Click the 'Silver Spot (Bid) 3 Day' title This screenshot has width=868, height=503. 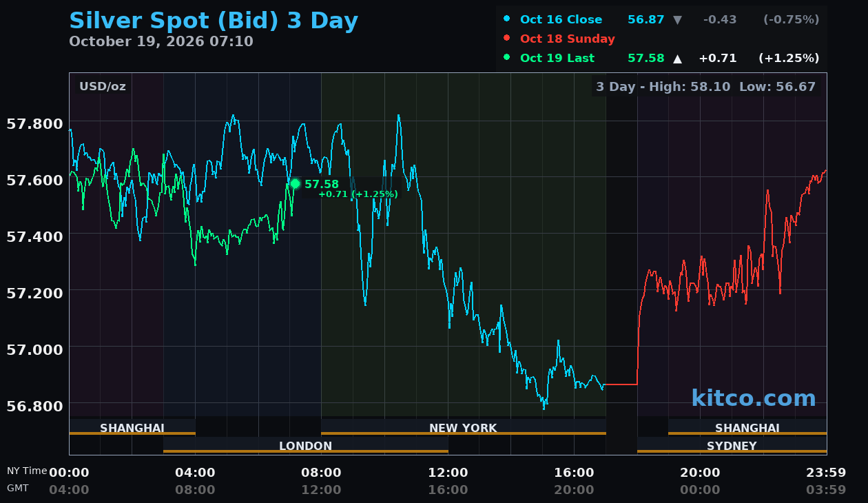click(214, 21)
